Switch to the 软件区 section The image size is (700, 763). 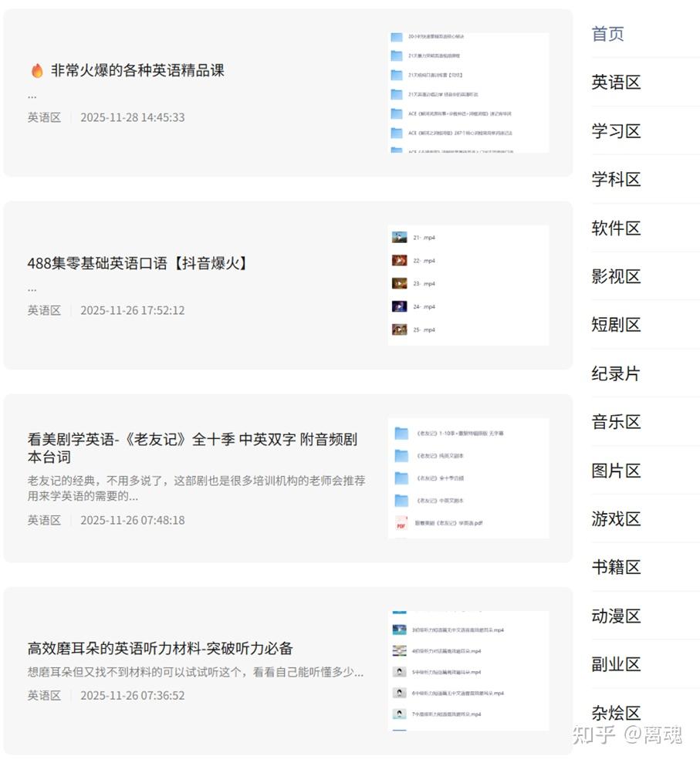(x=616, y=228)
